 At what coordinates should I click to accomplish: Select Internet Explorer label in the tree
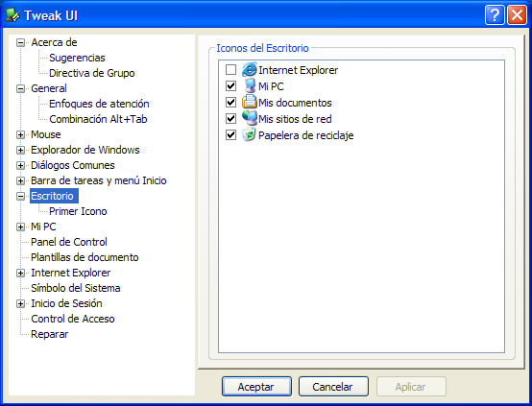tap(70, 273)
